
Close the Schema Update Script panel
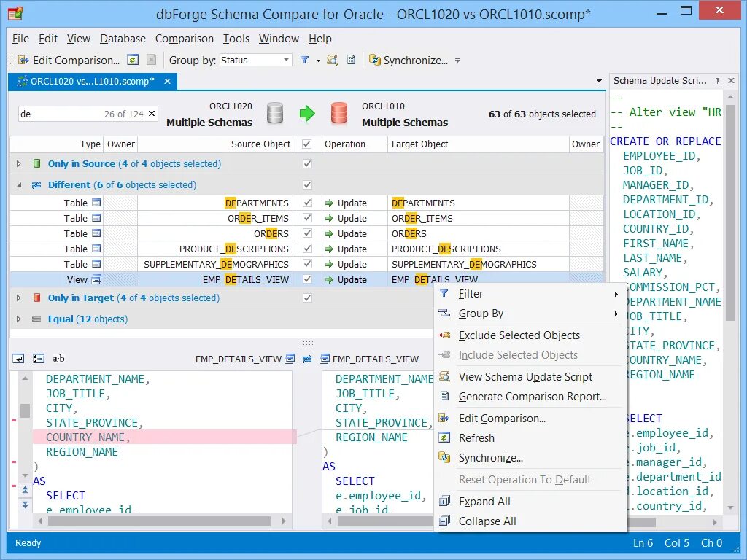731,81
